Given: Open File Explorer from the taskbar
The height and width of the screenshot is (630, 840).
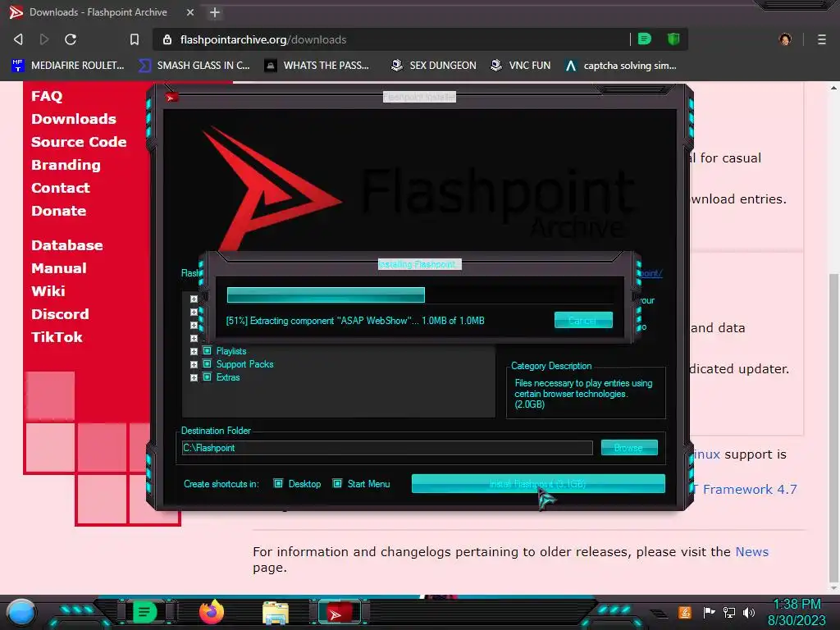Looking at the screenshot, I should tap(276, 612).
